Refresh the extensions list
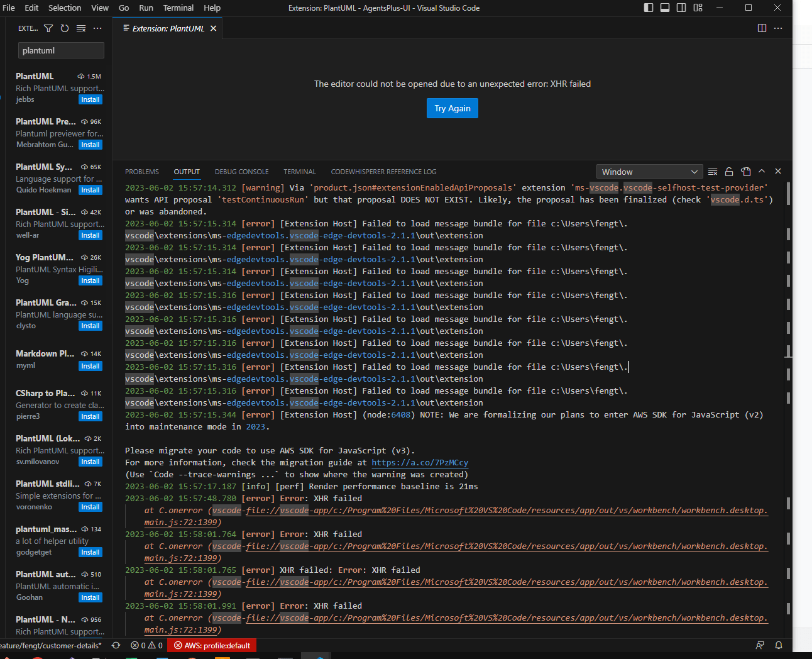This screenshot has height=659, width=812. pos(65,28)
